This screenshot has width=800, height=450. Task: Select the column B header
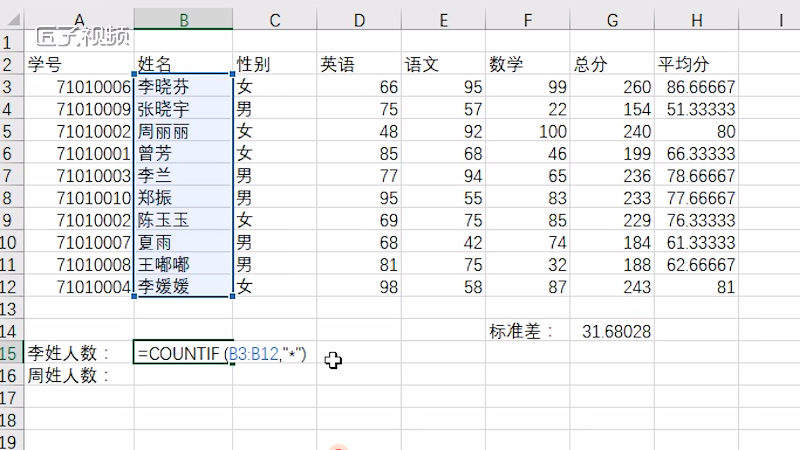(184, 18)
